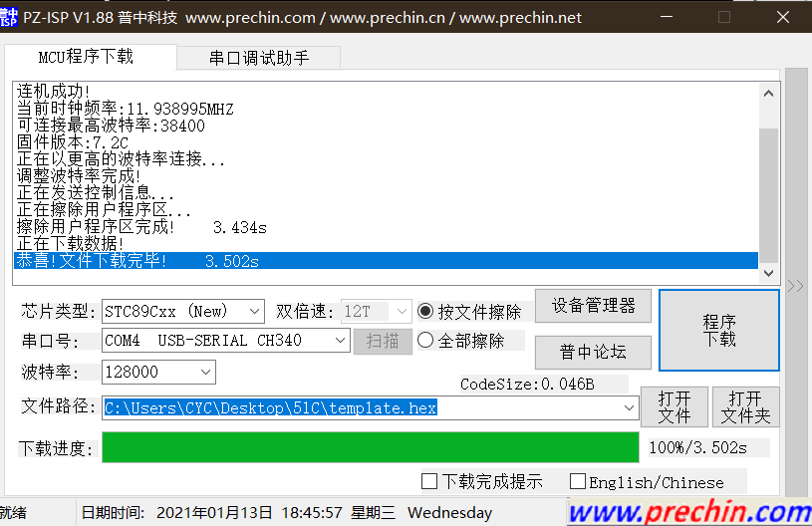The width and height of the screenshot is (812, 526).
Task: Open 双倍速 12T dropdown
Action: point(376,311)
